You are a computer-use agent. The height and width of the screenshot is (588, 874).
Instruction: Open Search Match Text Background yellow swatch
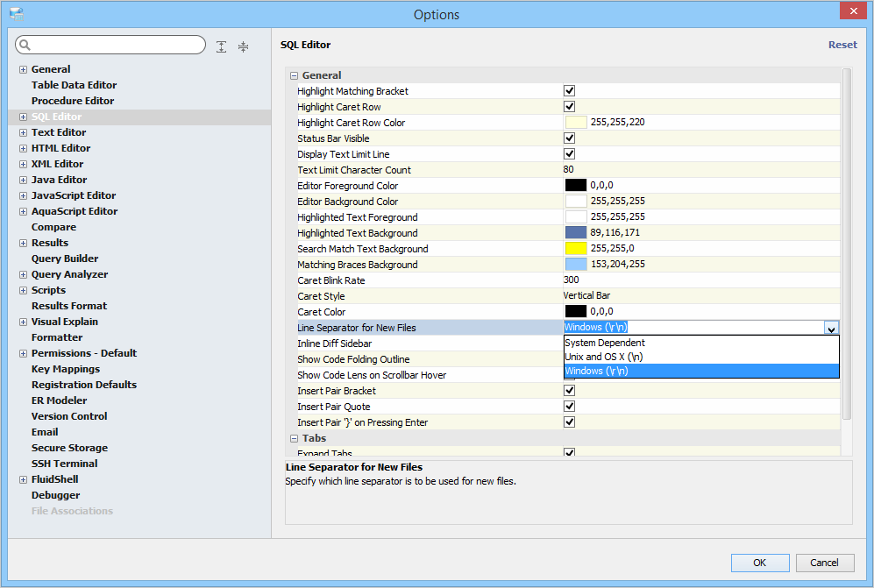[x=575, y=249]
